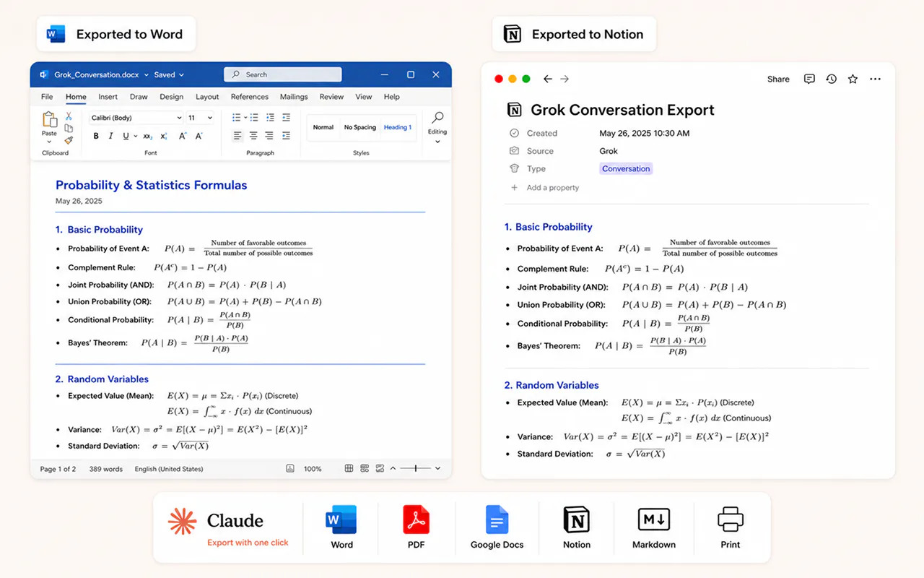Image resolution: width=924 pixels, height=578 pixels.
Task: Export as Markdown from bottom bar
Action: click(654, 527)
